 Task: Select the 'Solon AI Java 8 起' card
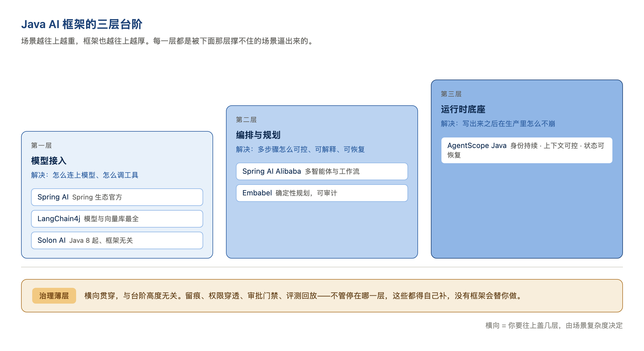coord(117,240)
